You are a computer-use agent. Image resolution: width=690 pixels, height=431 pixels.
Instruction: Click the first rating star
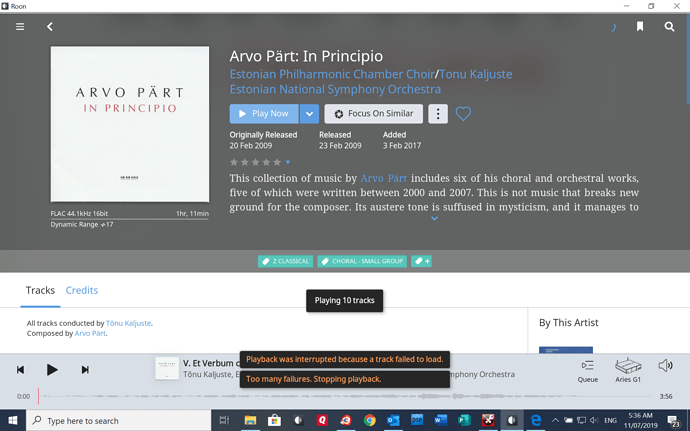pos(234,162)
